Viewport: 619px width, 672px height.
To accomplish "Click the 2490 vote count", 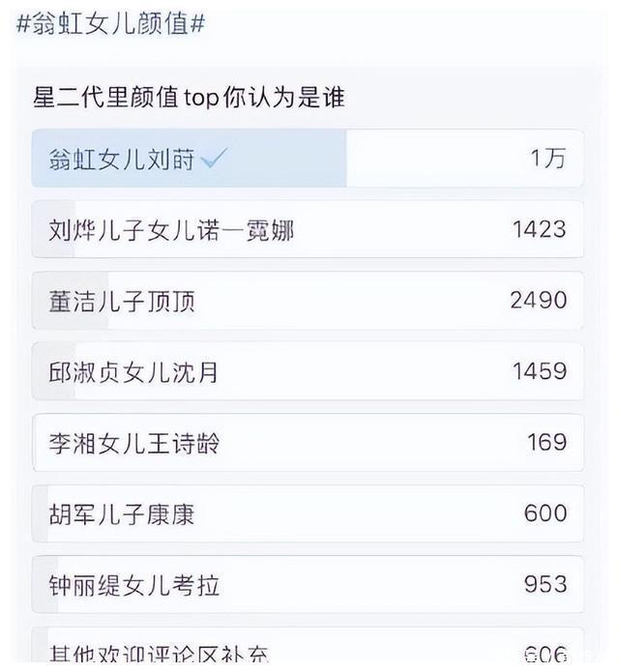I will click(539, 301).
